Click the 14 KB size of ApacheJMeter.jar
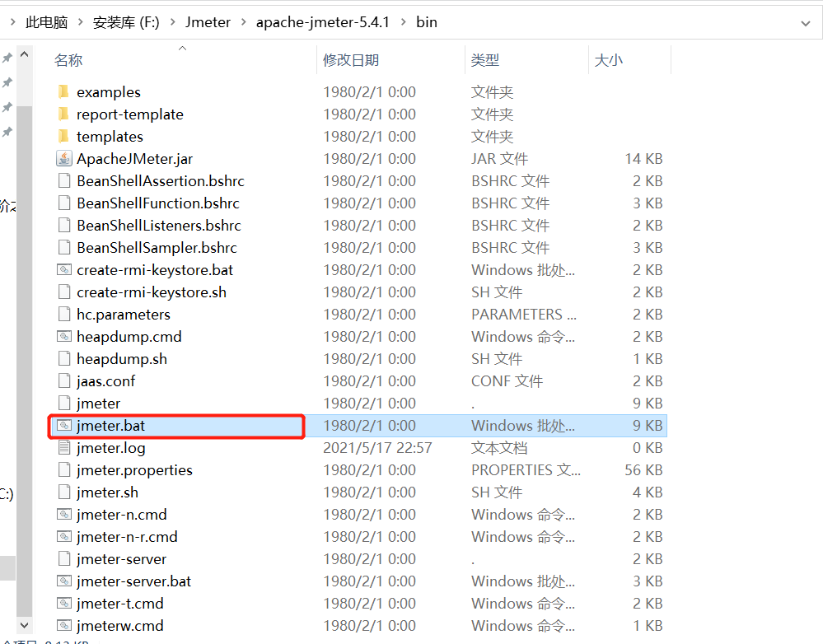This screenshot has width=823, height=644. coord(643,158)
